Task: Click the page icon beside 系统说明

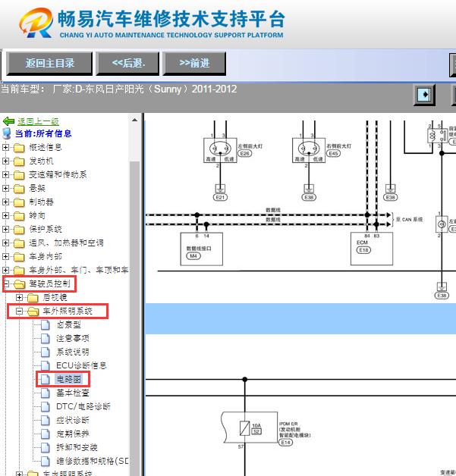Action: point(46,352)
